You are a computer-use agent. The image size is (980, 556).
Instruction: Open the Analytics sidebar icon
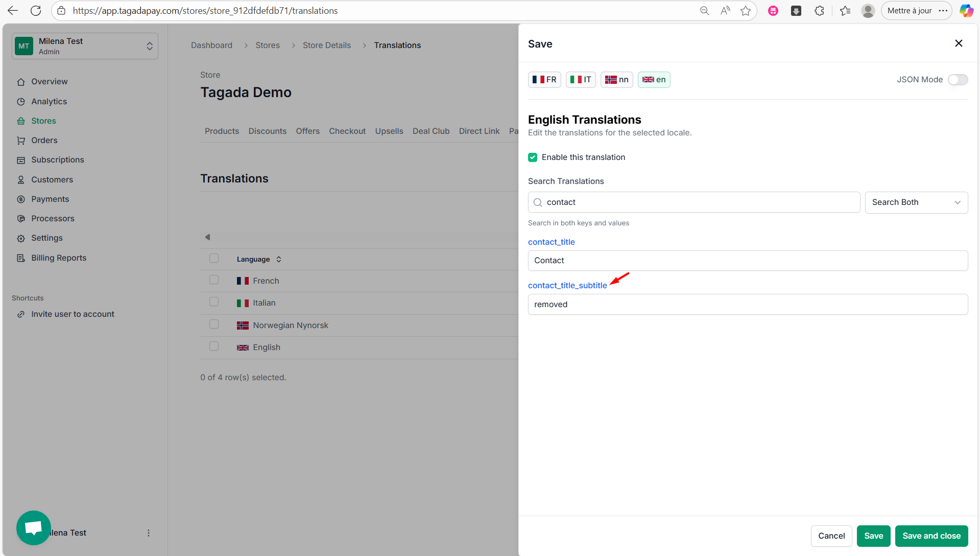point(21,102)
